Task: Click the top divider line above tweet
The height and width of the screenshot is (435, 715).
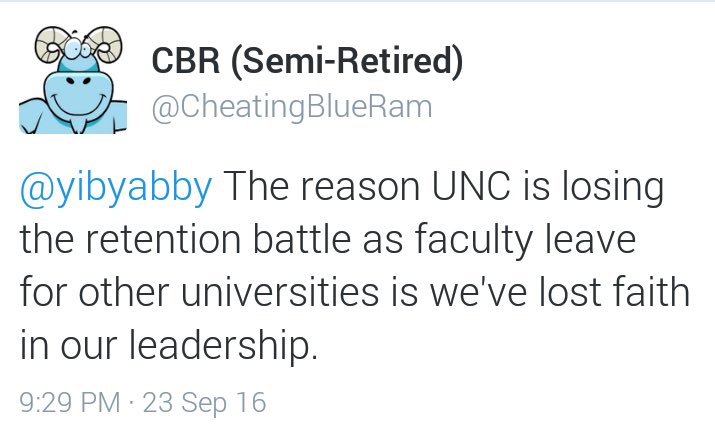Action: (x=357, y=3)
